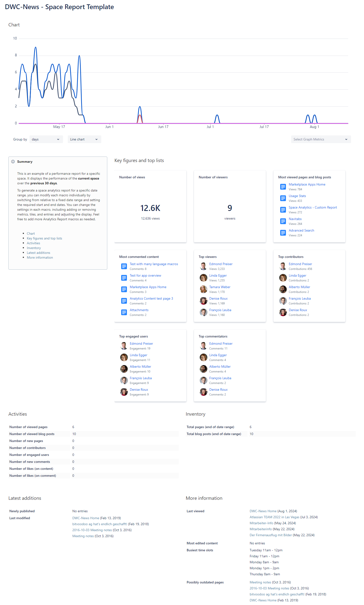Image resolution: width=364 pixels, height=605 pixels.
Task: Jump to Inventory via the Summary contents list
Action: click(34, 248)
